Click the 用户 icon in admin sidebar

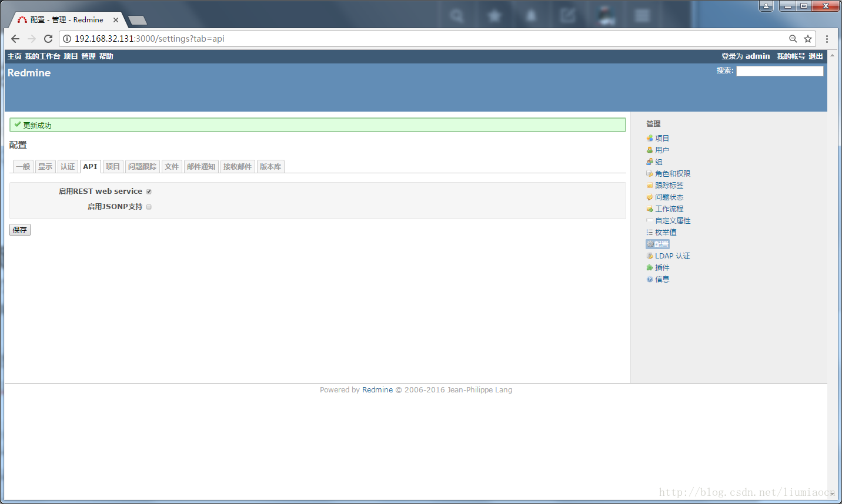pos(650,150)
